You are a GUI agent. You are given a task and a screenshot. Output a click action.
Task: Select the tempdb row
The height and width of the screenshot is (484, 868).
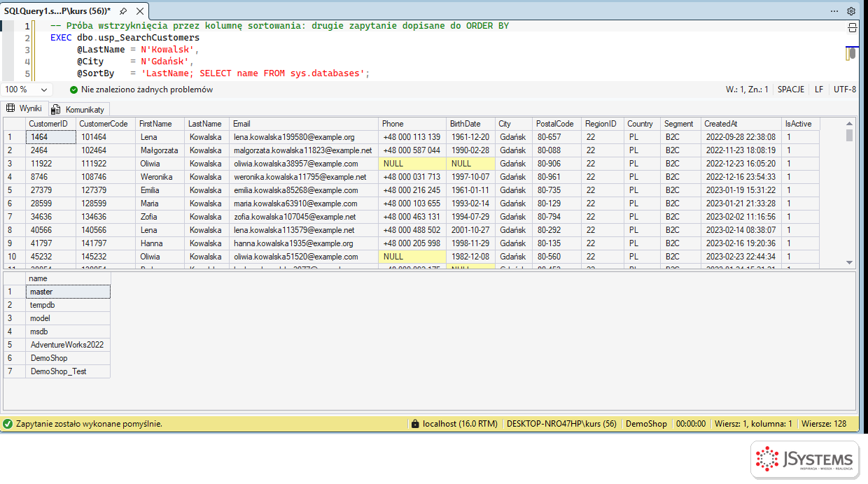(68, 305)
